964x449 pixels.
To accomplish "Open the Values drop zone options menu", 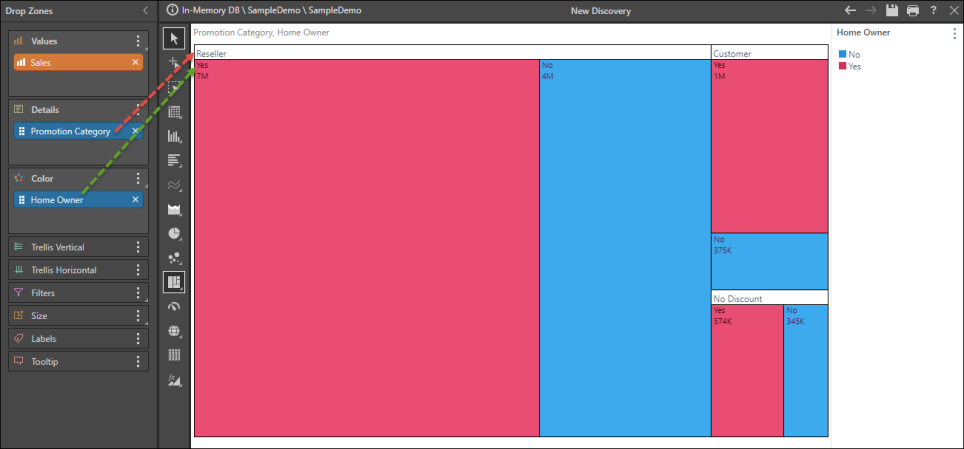I will [138, 42].
